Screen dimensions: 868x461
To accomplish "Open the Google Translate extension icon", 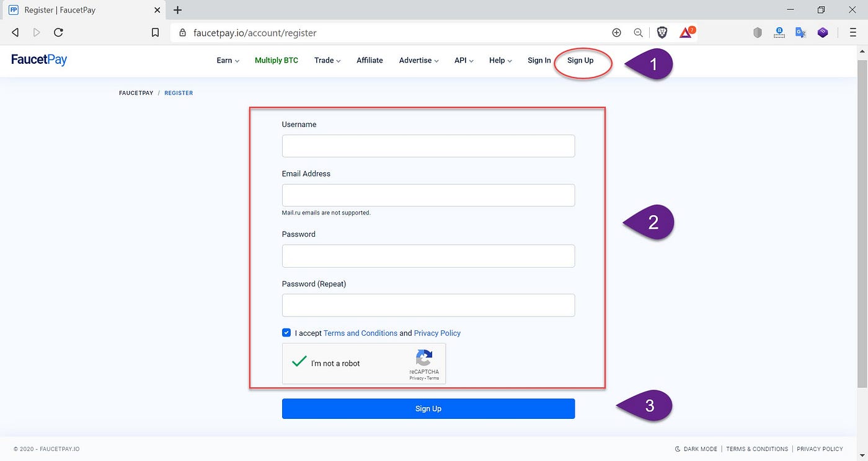I will [800, 32].
